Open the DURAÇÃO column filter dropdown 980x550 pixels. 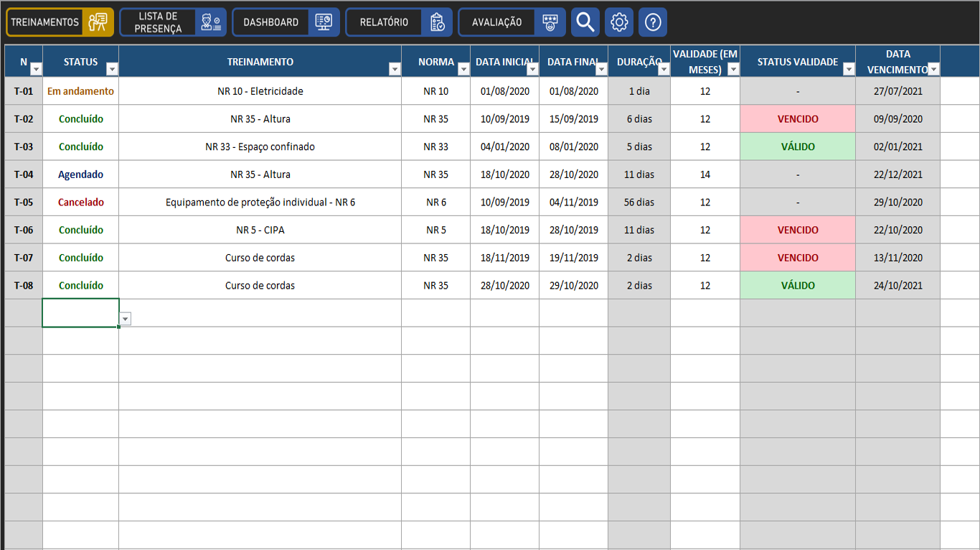coord(664,69)
